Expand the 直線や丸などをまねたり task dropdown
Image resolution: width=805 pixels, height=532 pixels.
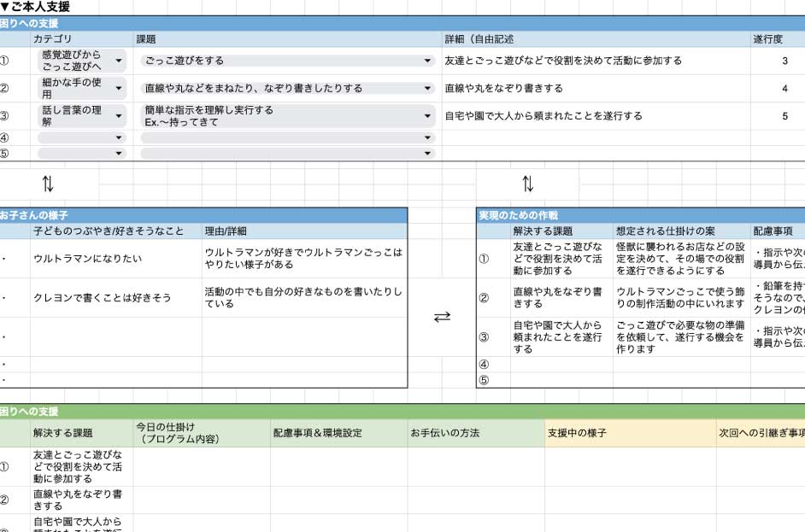tap(427, 88)
